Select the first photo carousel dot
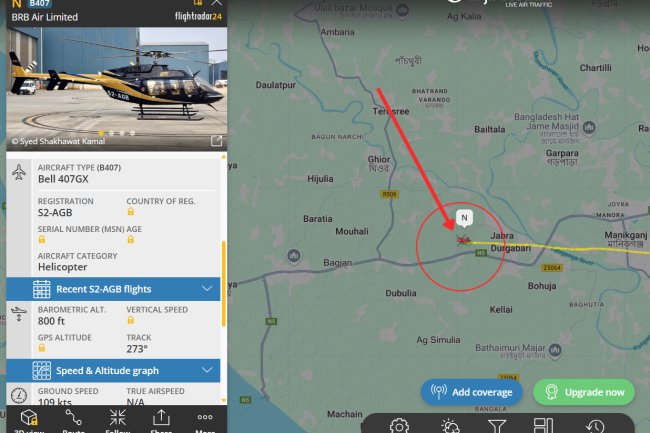The image size is (650, 433). point(101,133)
